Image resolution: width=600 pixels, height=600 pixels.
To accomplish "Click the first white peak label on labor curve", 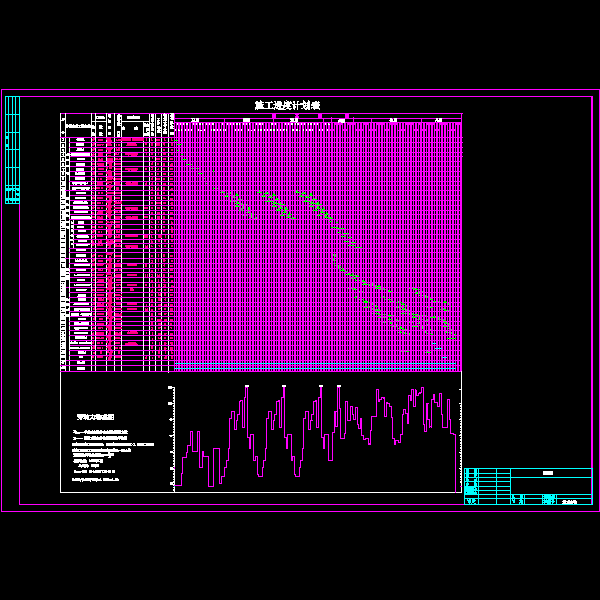I will pyautogui.click(x=246, y=385).
